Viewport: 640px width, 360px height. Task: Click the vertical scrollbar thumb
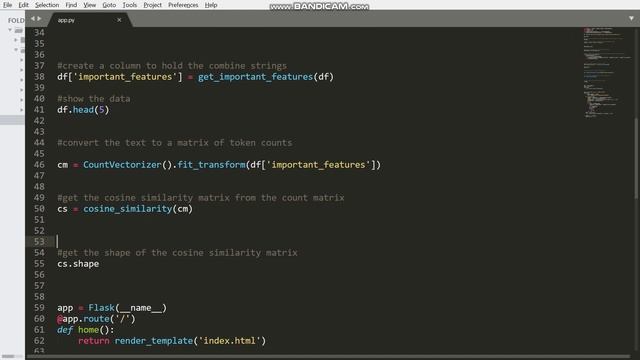(636, 157)
